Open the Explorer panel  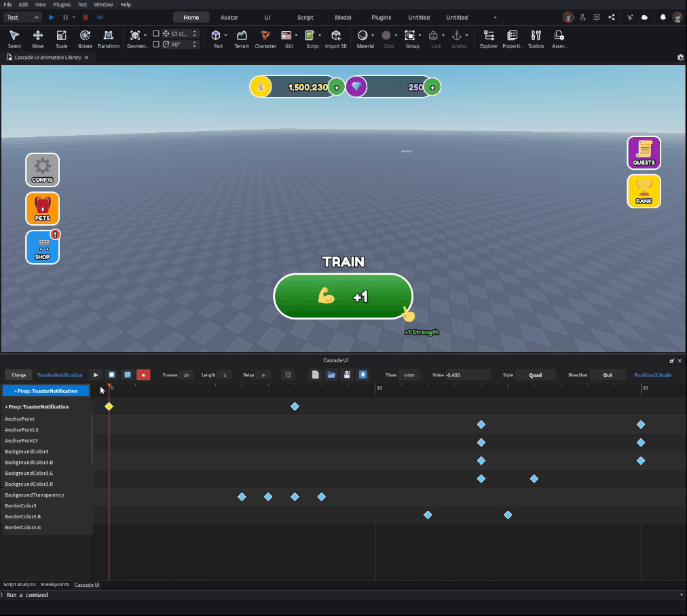point(488,37)
